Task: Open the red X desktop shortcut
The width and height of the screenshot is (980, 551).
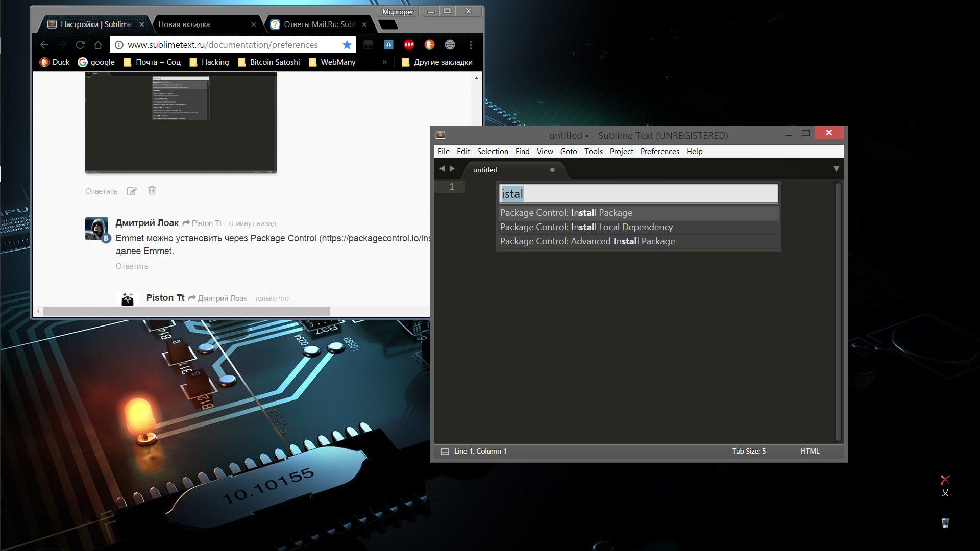Action: click(945, 480)
